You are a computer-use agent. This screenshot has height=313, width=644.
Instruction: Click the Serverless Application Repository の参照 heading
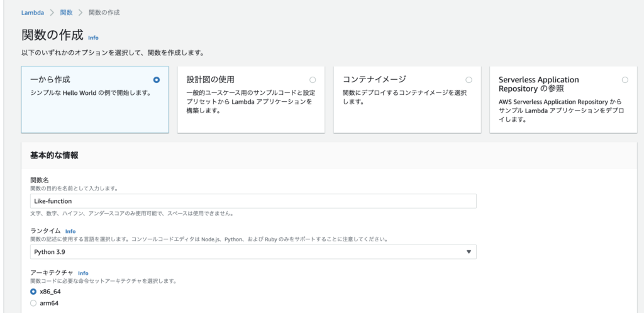(x=539, y=84)
